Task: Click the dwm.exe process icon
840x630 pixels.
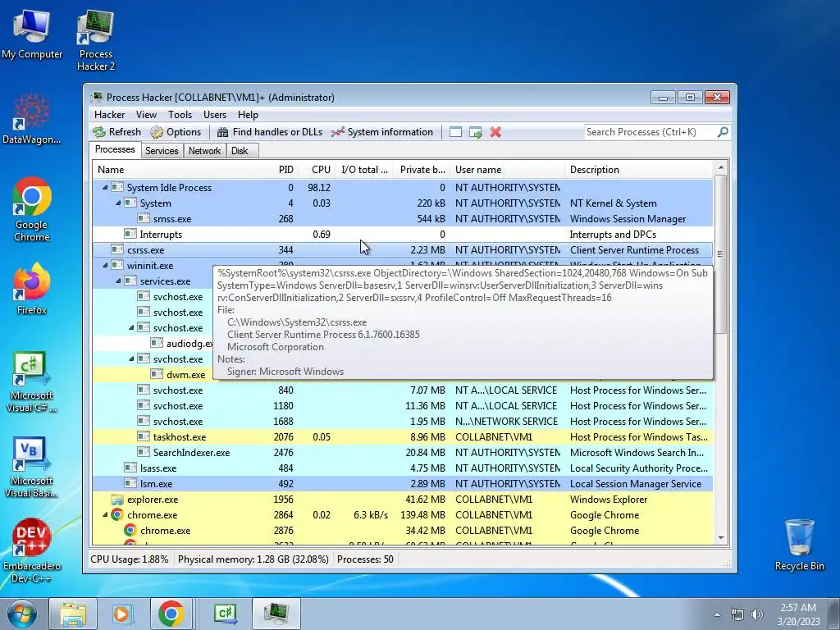Action: click(x=157, y=374)
